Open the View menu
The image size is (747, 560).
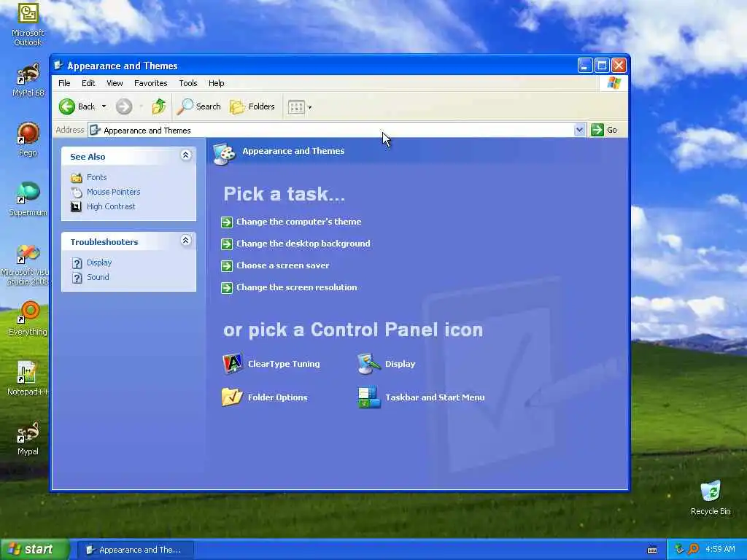[x=115, y=83]
